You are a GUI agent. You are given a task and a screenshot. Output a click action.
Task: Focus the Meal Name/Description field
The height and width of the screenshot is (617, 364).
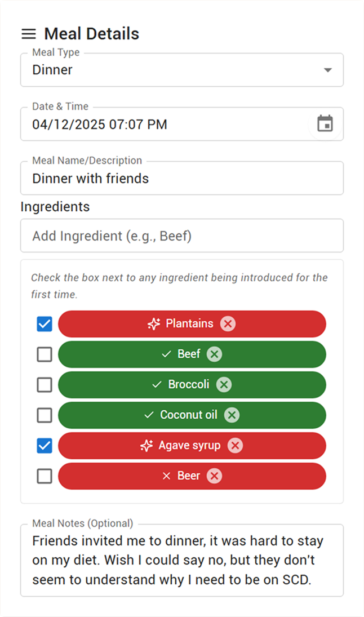182,178
